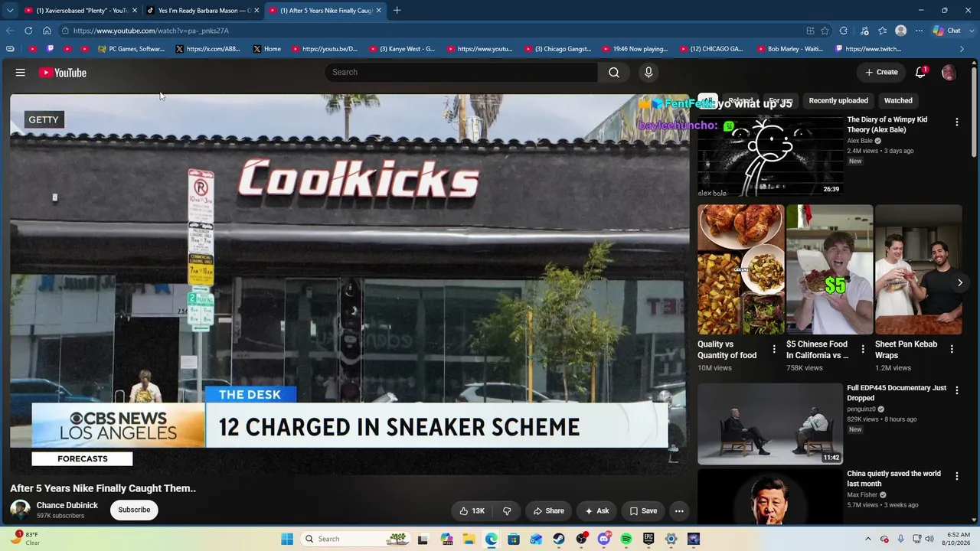Viewport: 980px width, 551px height.
Task: Open Steam from the taskbar
Action: pos(559,539)
